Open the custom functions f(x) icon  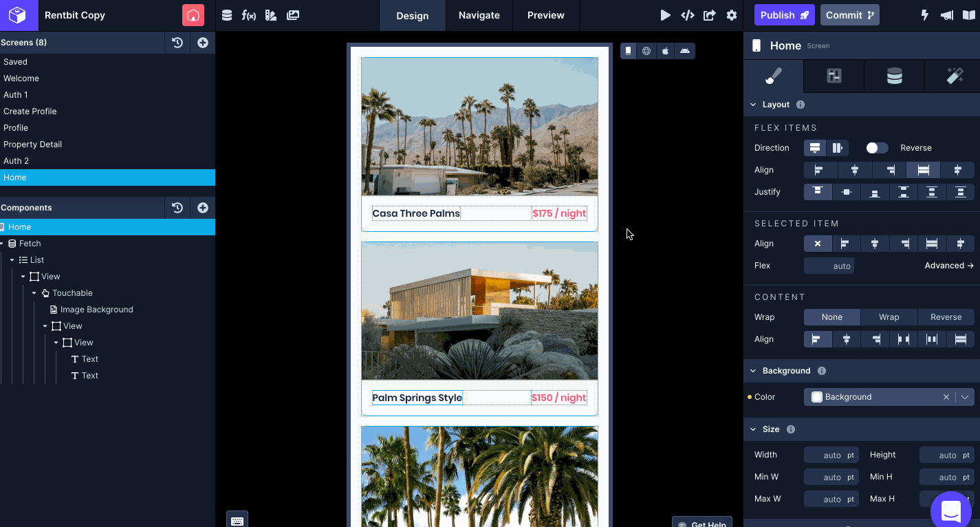[x=249, y=15]
